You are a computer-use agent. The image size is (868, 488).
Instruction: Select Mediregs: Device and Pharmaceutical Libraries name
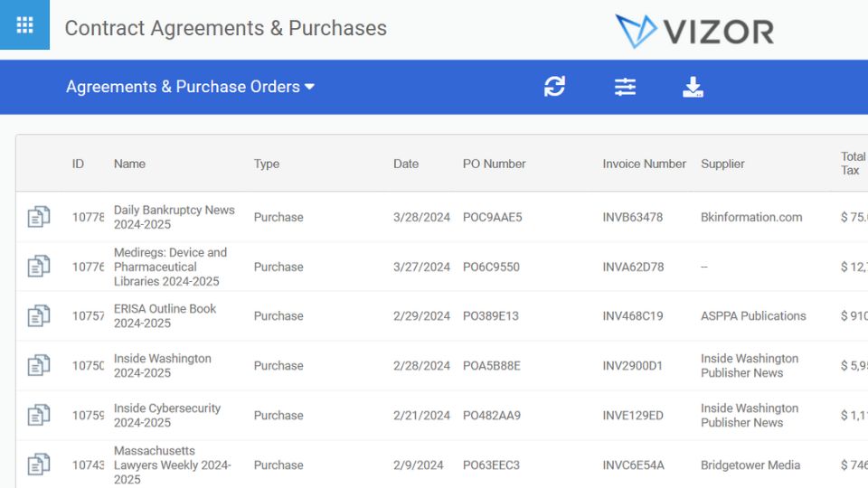[170, 267]
